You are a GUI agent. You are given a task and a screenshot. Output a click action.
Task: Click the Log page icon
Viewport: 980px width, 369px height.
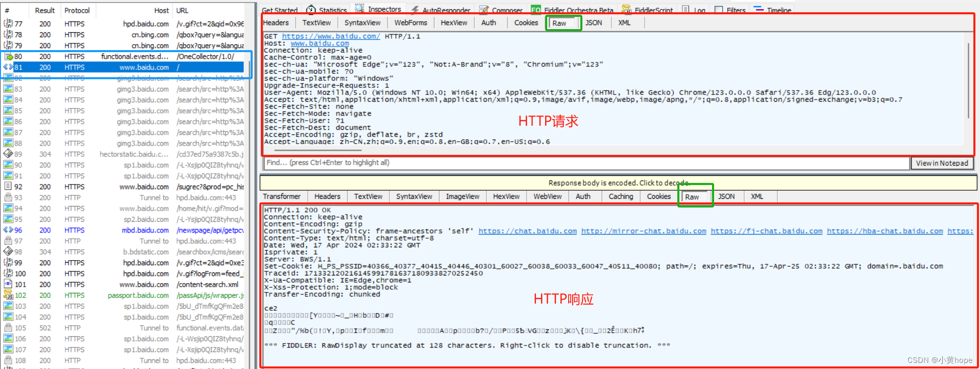[x=685, y=10]
